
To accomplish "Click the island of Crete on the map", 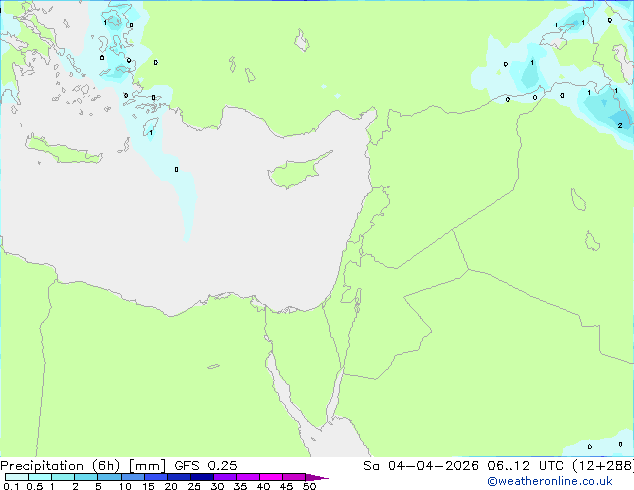I will tap(63, 150).
